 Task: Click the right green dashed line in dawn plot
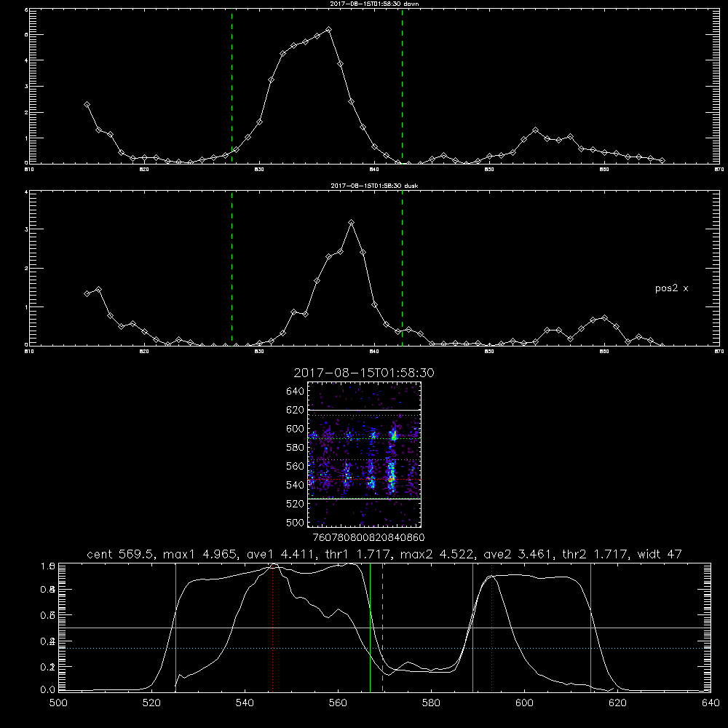[x=402, y=86]
